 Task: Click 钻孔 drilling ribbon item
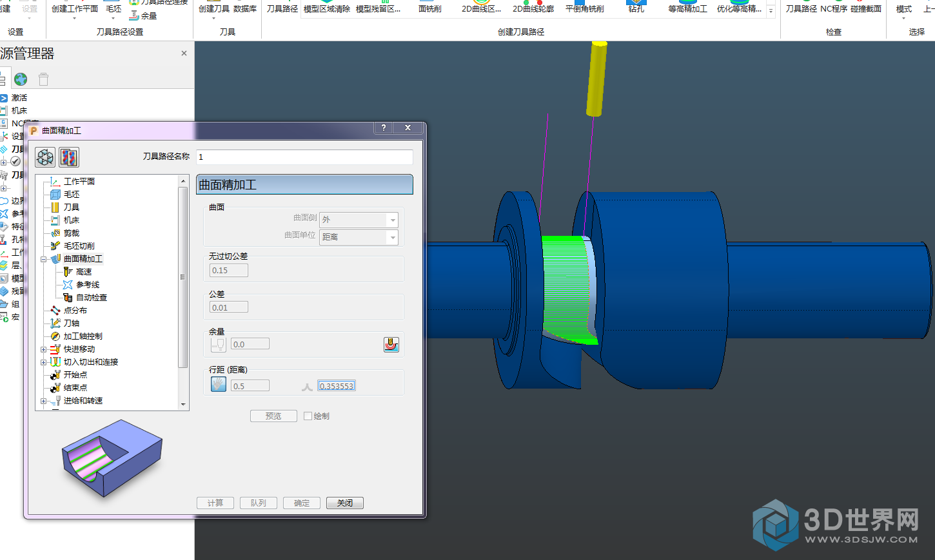pyautogui.click(x=636, y=8)
